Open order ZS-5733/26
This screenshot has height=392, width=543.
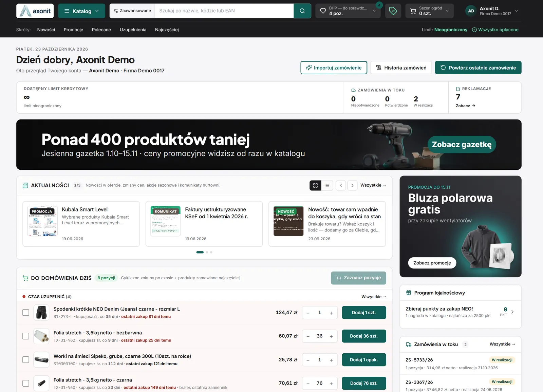(460, 364)
